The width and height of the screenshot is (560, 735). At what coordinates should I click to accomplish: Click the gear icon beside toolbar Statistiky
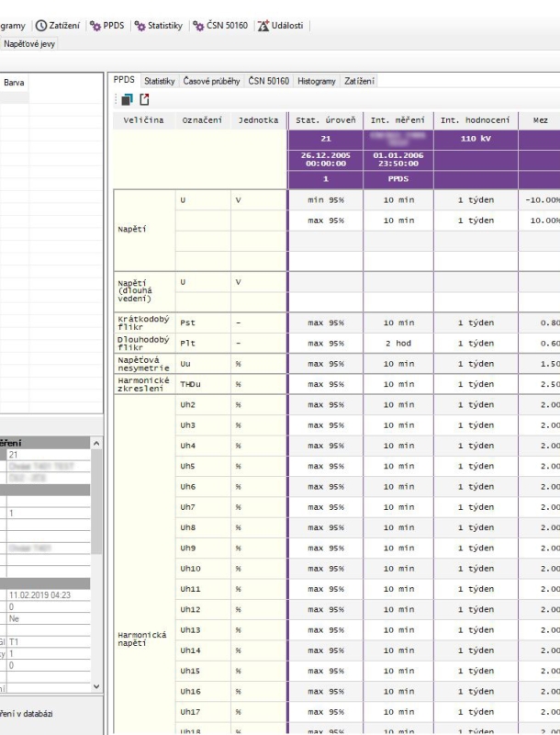click(140, 26)
